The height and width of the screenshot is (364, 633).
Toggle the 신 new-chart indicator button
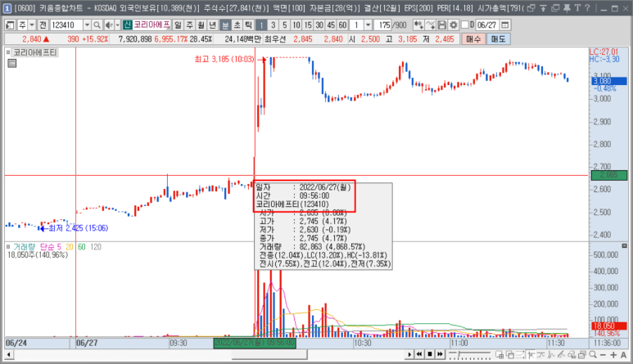pos(127,25)
